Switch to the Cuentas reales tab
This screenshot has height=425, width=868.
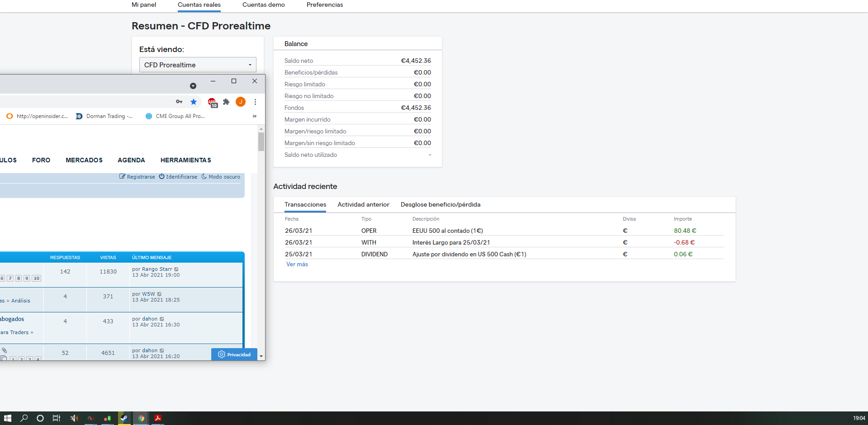(x=199, y=5)
